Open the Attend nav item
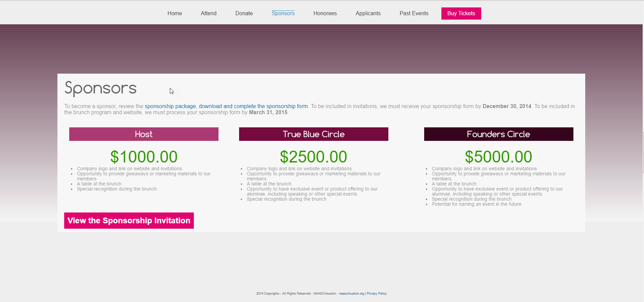Image resolution: width=644 pixels, height=302 pixels. click(x=208, y=14)
